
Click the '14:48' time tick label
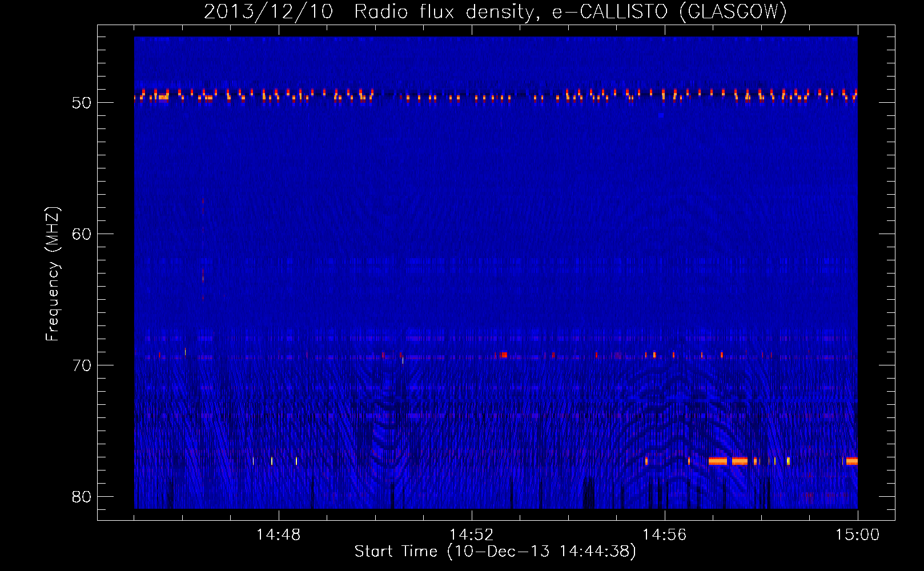[279, 535]
